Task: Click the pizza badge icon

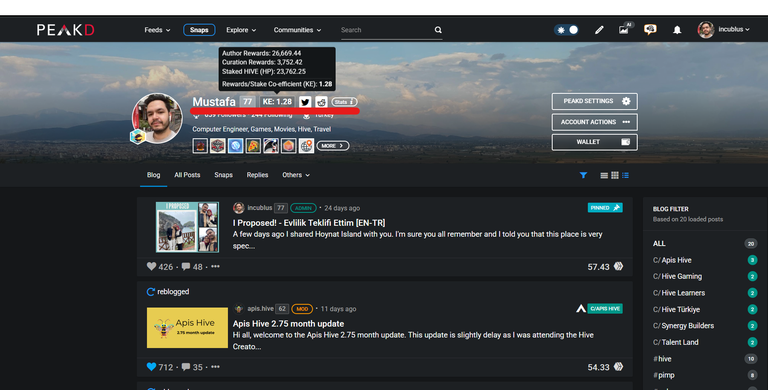Action: click(x=253, y=146)
